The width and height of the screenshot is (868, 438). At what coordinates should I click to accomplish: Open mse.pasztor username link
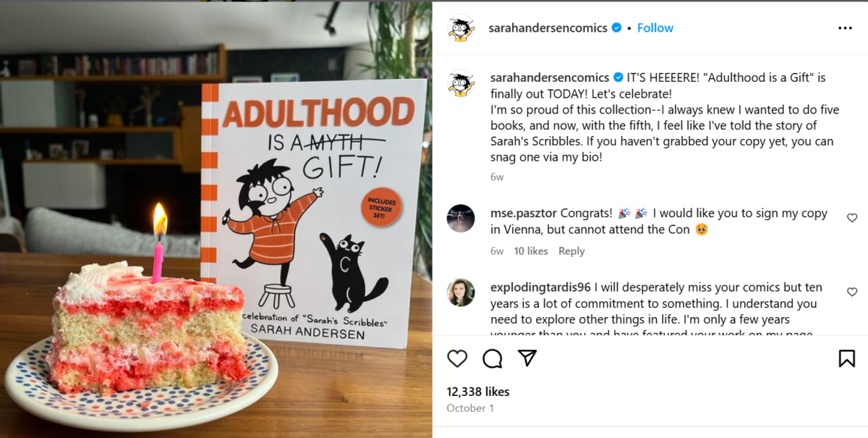(x=524, y=214)
